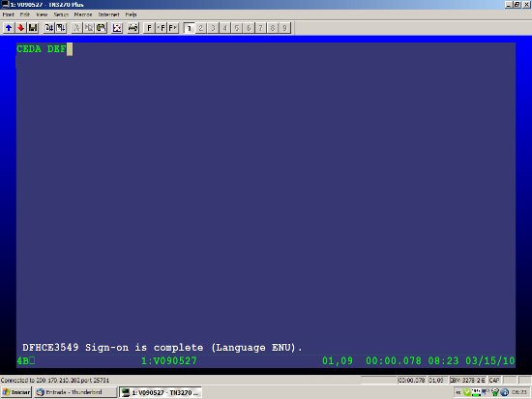The image size is (532, 399).
Task: Click the Paste clipboard icon
Action: coord(102,28)
